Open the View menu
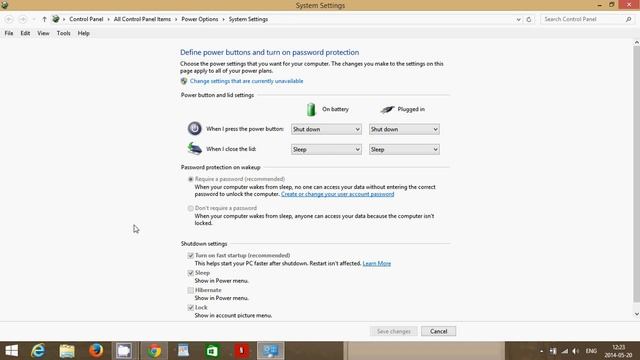The height and width of the screenshot is (360, 640). [43, 33]
